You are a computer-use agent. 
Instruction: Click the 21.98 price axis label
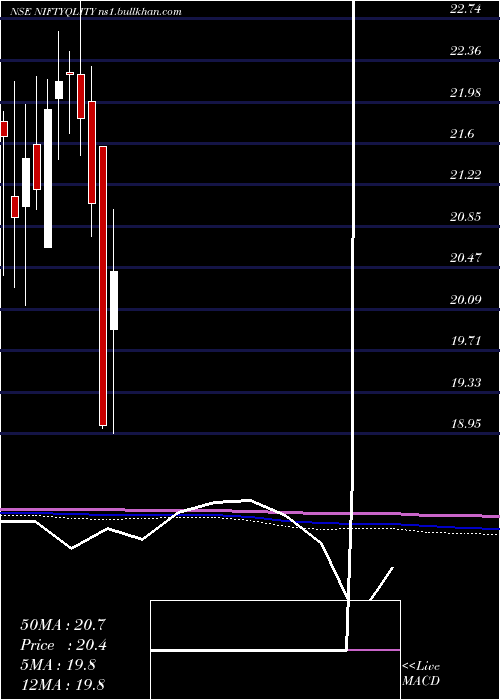(x=466, y=92)
